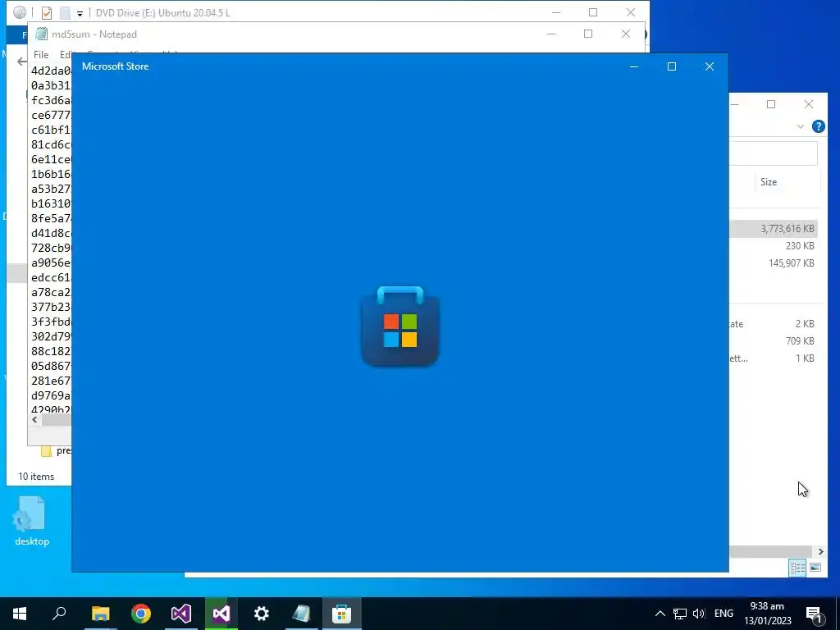The image size is (840, 630).
Task: Switch right Explorer to large icons view
Action: [815, 568]
